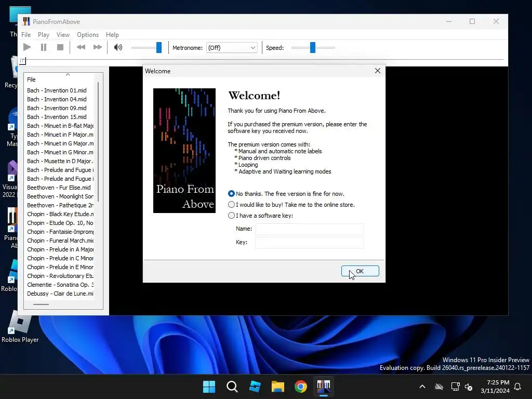This screenshot has width=532, height=399.
Task: Select Chopin - Revolutionary Etude
Action: pyautogui.click(x=60, y=275)
